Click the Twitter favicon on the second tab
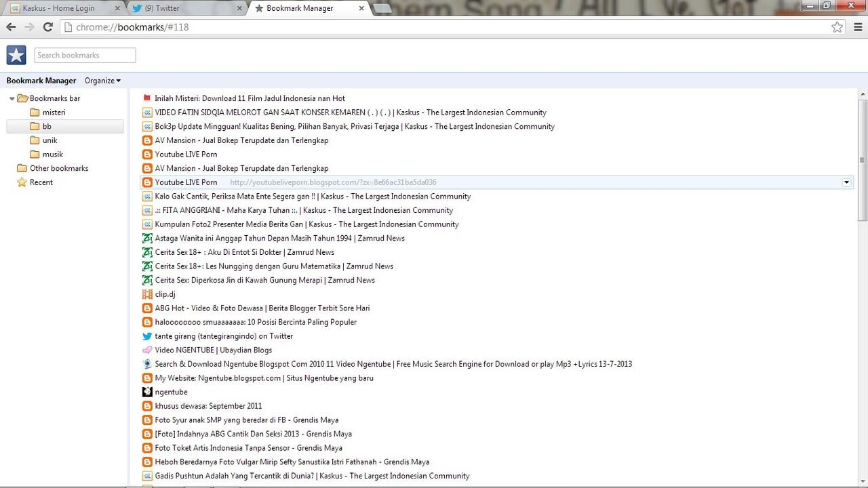868x488 pixels. coord(137,8)
